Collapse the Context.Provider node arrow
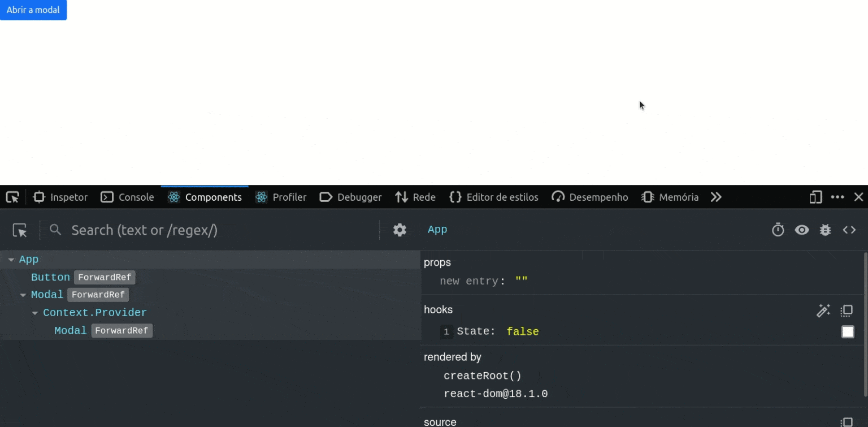The height and width of the screenshot is (427, 868). click(x=35, y=313)
